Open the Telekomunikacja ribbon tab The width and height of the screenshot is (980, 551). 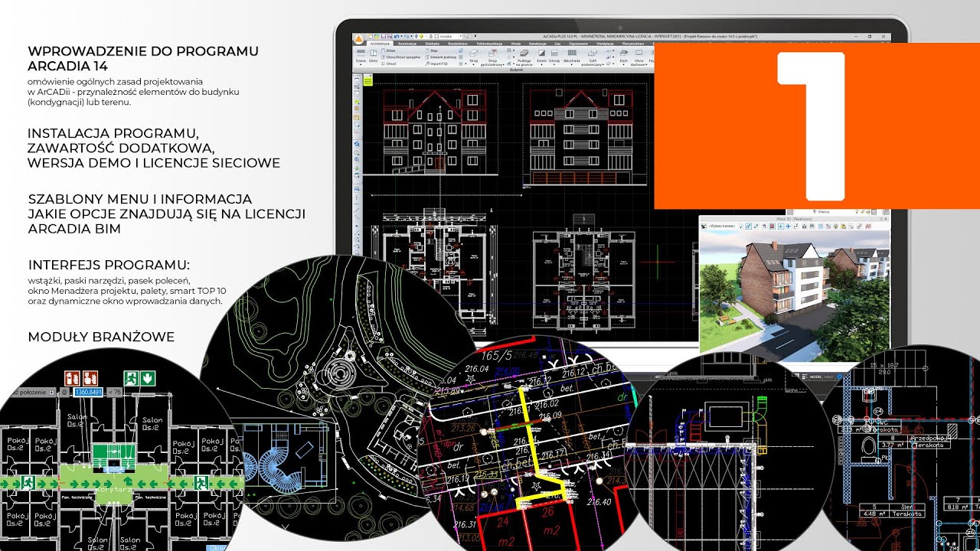[489, 44]
